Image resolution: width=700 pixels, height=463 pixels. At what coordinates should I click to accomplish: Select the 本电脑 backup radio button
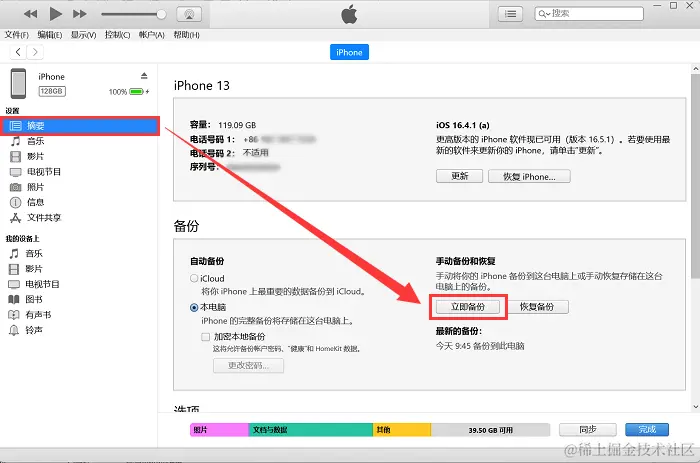point(194,307)
